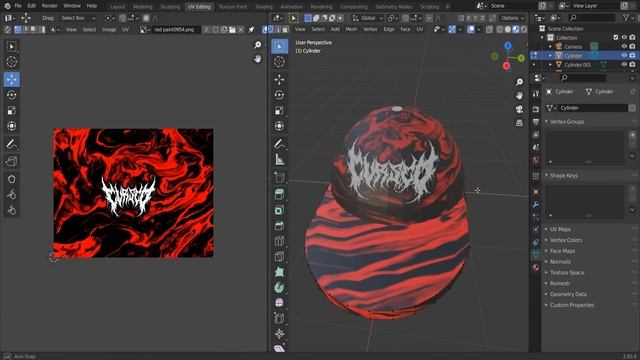The width and height of the screenshot is (640, 360).
Task: Uncheck the Collection exclude checkbox
Action: [x=616, y=38]
